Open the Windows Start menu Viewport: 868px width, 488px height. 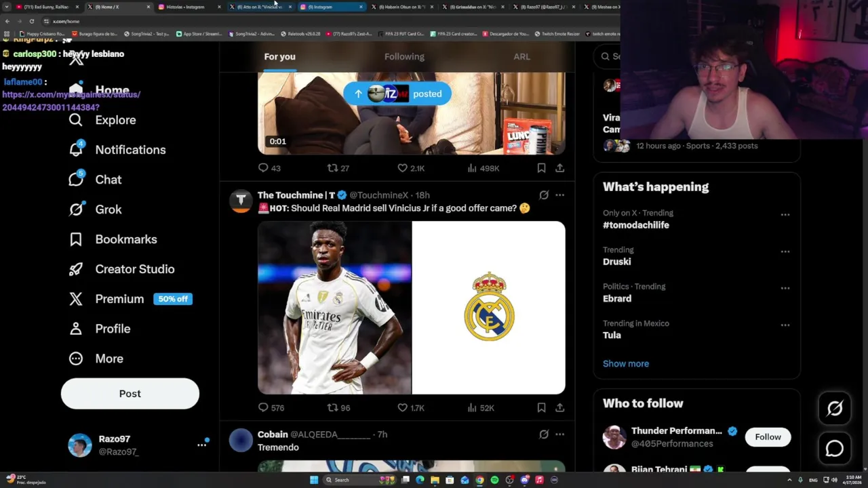(x=314, y=480)
